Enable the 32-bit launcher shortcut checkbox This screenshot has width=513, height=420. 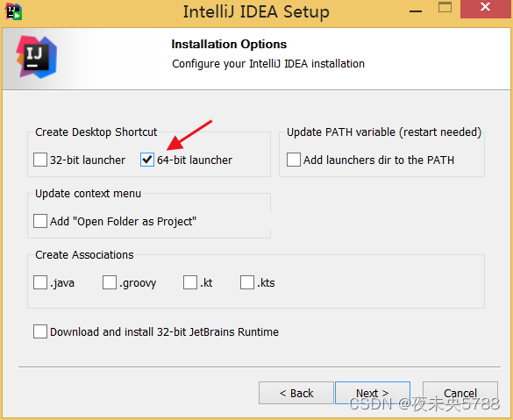40,160
